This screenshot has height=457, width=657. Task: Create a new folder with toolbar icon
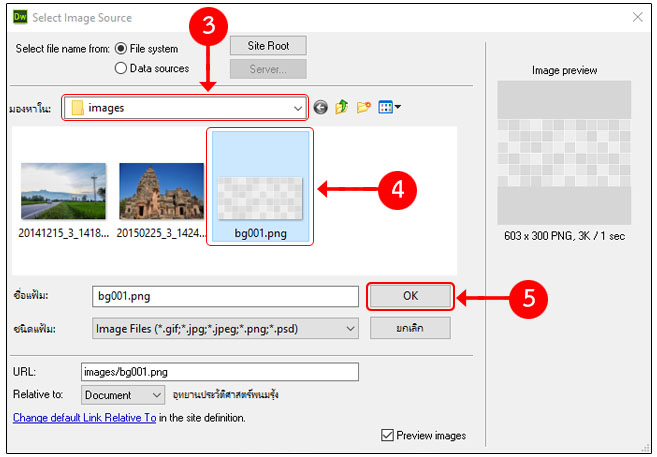(x=363, y=107)
